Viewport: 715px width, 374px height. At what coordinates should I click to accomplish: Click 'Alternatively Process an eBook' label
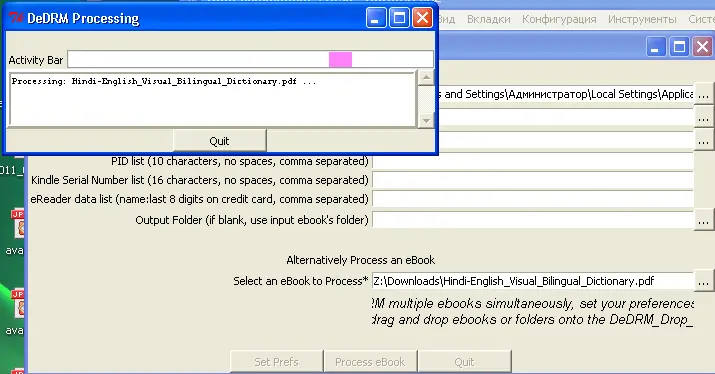coord(361,260)
